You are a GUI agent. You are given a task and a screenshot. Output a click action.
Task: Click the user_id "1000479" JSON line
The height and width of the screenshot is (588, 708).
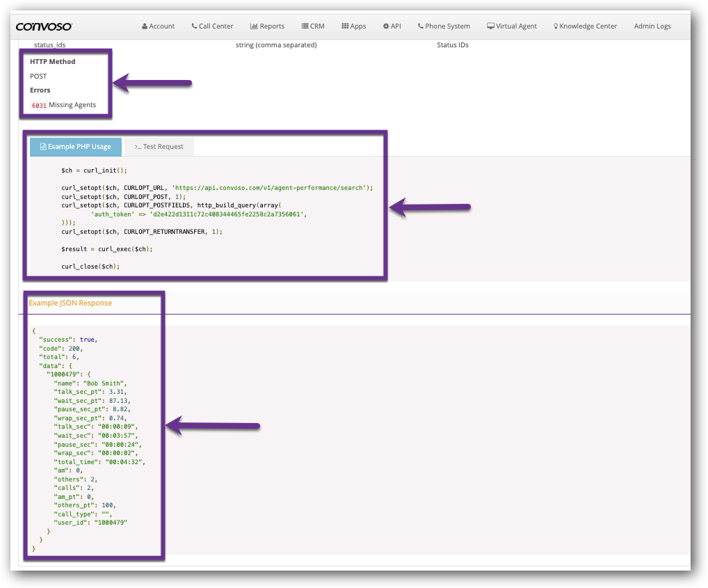pos(90,523)
